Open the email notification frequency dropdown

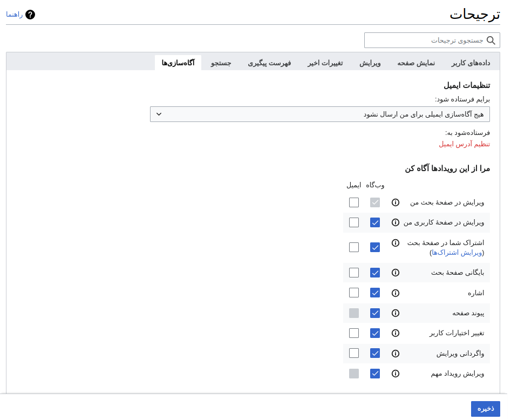319,114
